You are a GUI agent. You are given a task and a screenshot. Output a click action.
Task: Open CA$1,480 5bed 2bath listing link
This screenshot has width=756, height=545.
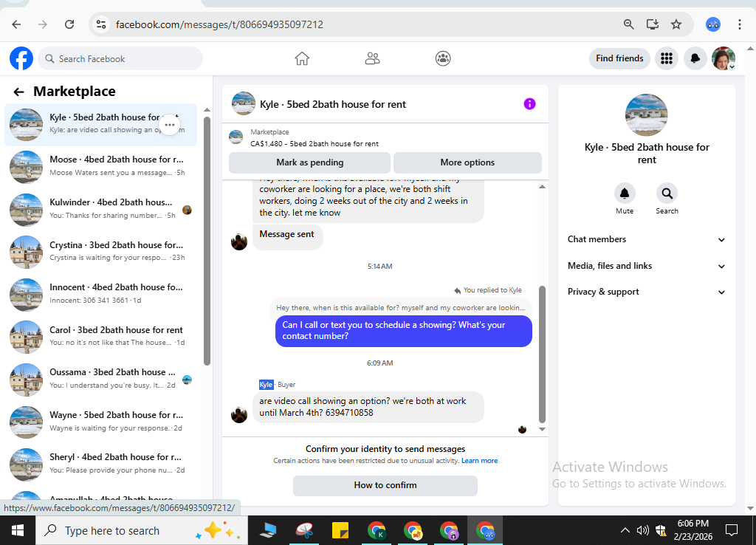[314, 144]
